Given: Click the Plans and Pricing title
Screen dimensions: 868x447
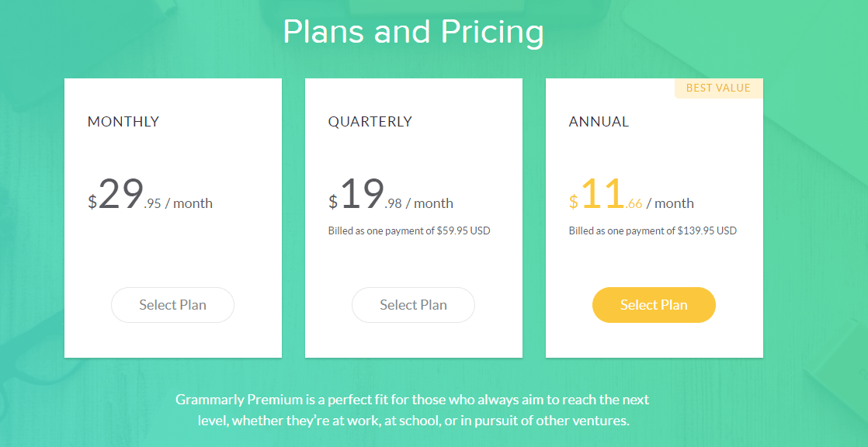Looking at the screenshot, I should pyautogui.click(x=414, y=32).
